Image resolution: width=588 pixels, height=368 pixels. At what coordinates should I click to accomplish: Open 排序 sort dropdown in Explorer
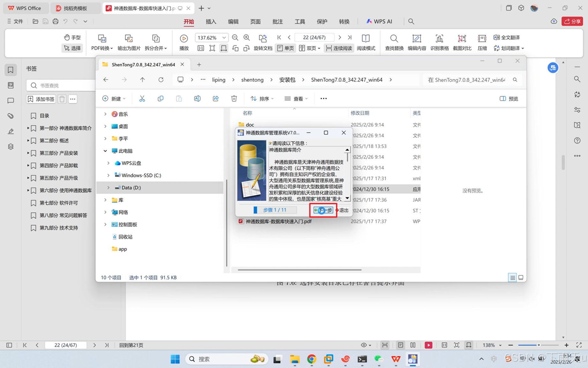pyautogui.click(x=262, y=99)
